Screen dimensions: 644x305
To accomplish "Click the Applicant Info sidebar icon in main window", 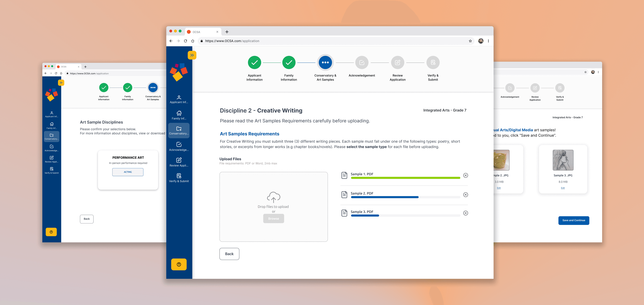I will 179,97.
